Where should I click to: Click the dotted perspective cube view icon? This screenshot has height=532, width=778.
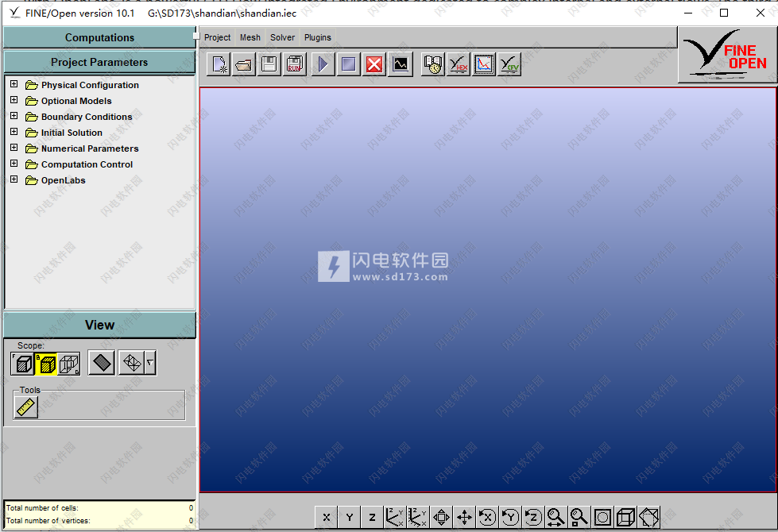point(649,518)
